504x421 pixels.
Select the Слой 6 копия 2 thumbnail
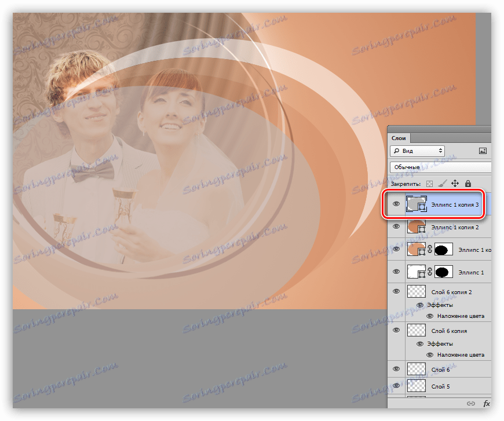click(417, 291)
